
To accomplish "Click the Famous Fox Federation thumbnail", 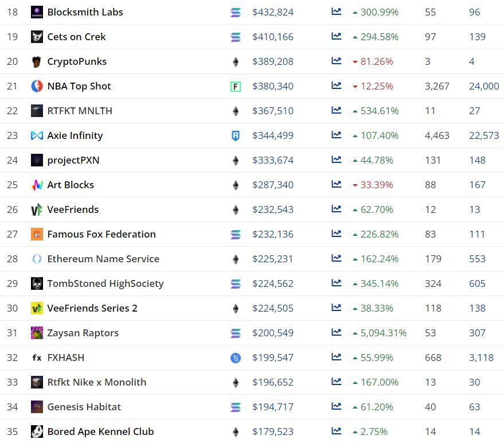I will (x=37, y=234).
